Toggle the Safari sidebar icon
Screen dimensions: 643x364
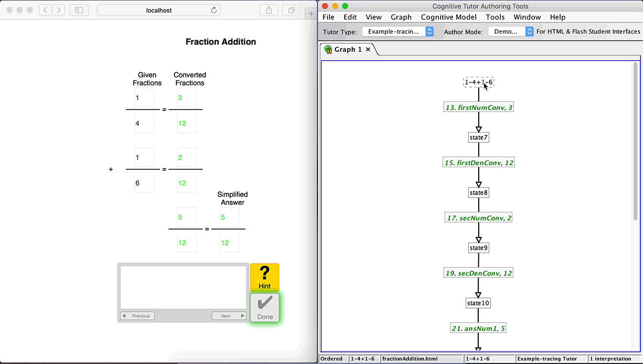coord(79,10)
